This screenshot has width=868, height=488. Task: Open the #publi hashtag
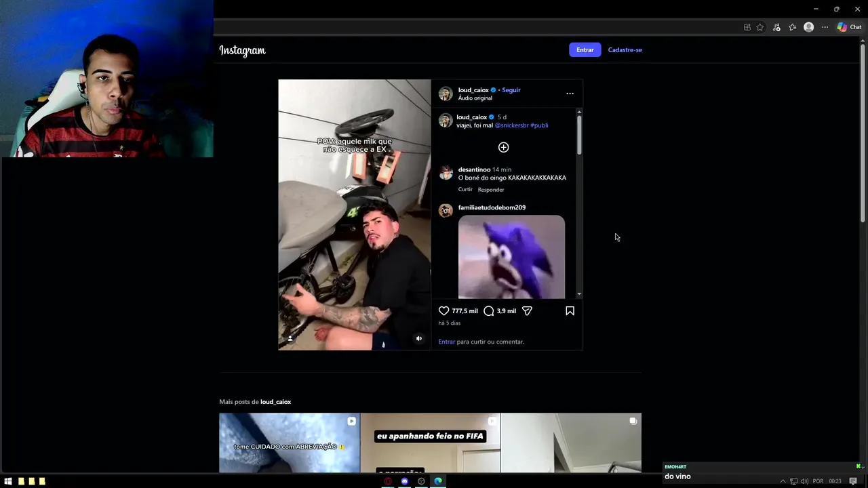point(539,125)
